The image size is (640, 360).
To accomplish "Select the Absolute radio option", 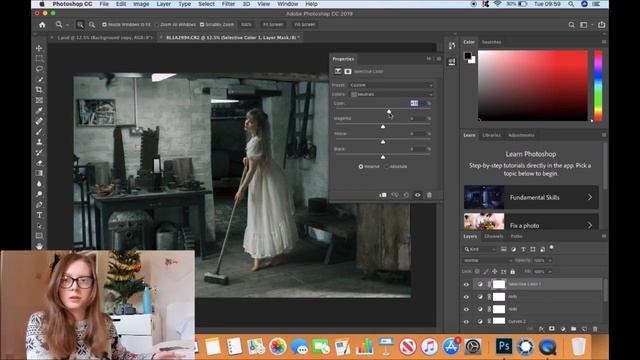I will tap(387, 167).
